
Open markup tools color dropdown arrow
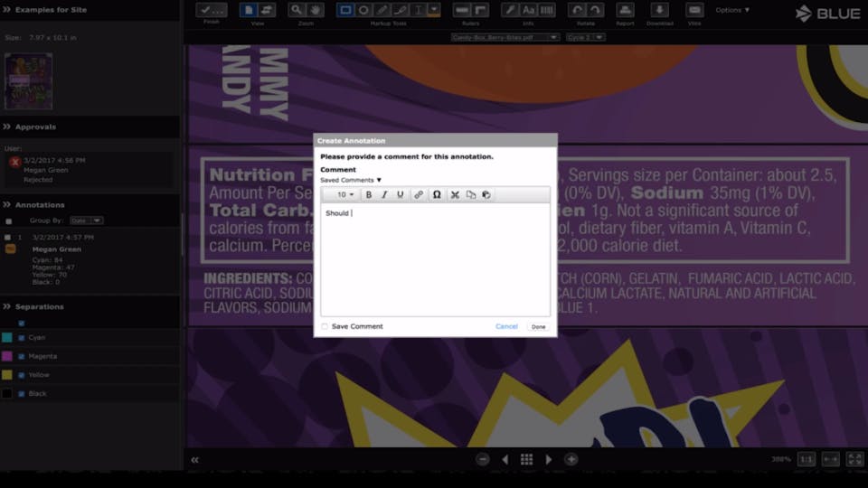point(434,10)
